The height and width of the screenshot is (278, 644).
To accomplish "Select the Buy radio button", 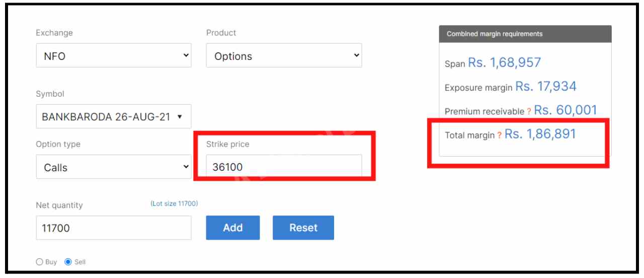I will 40,262.
